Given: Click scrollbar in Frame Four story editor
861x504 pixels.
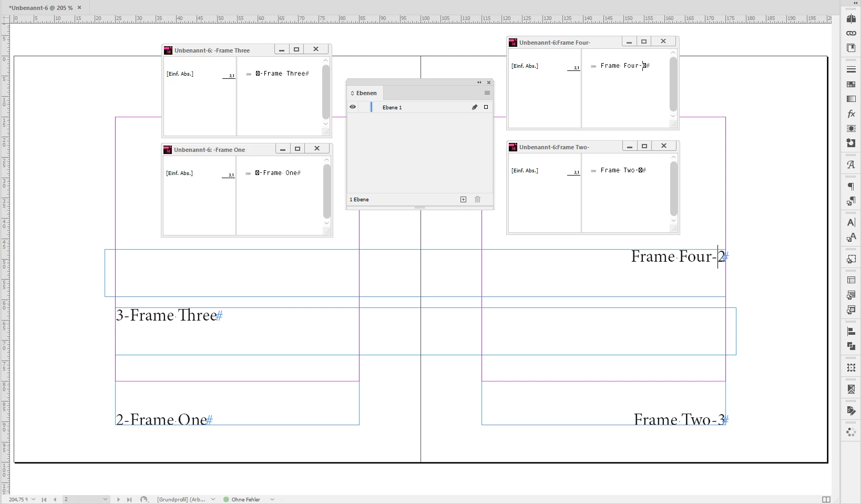Looking at the screenshot, I should click(x=673, y=84).
